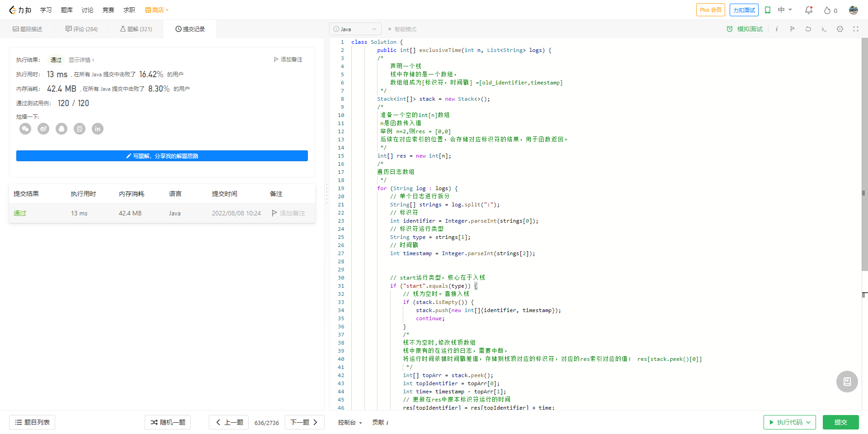Viewport: 868px width, 434px height.
Task: Open the 通过 submission in the table
Action: point(20,213)
